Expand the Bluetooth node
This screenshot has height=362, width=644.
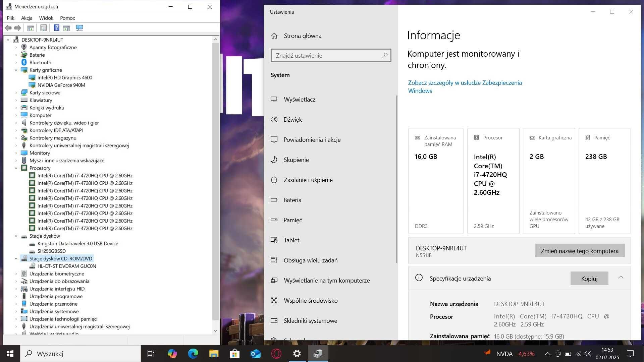[x=16, y=63]
